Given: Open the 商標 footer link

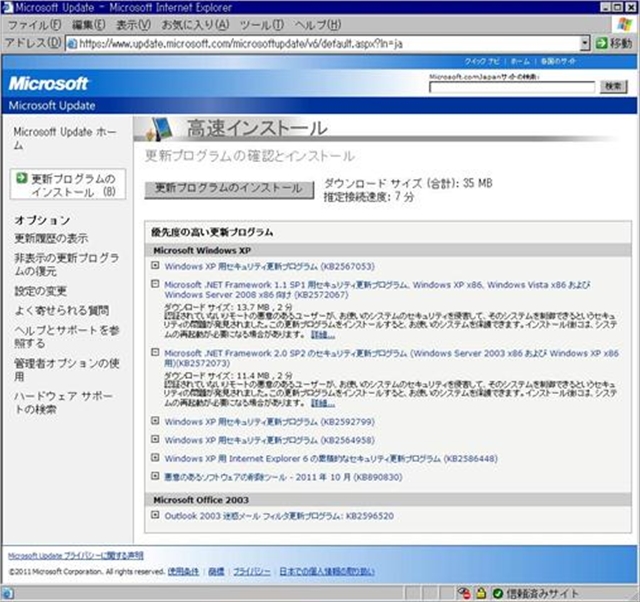Looking at the screenshot, I should [x=216, y=571].
